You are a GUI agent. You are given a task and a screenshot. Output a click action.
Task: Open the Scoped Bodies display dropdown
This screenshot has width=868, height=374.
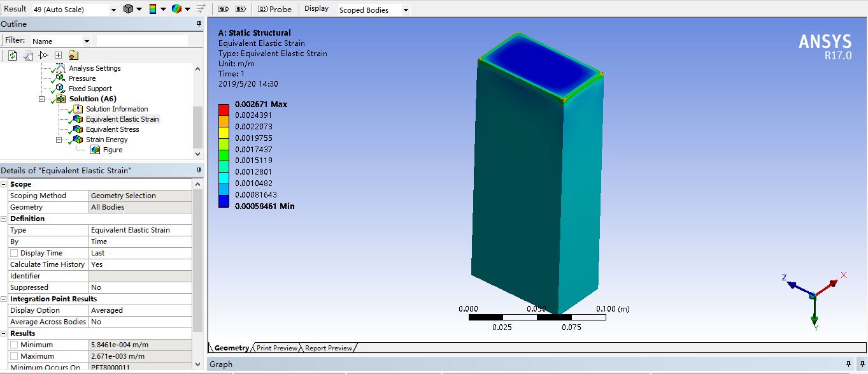pyautogui.click(x=406, y=10)
